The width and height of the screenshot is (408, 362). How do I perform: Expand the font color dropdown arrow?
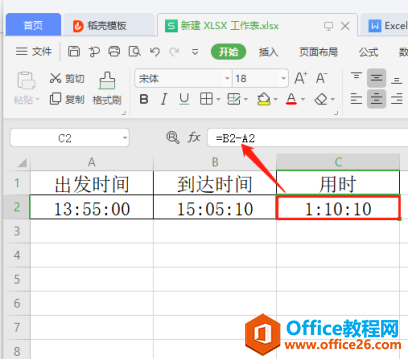(303, 99)
